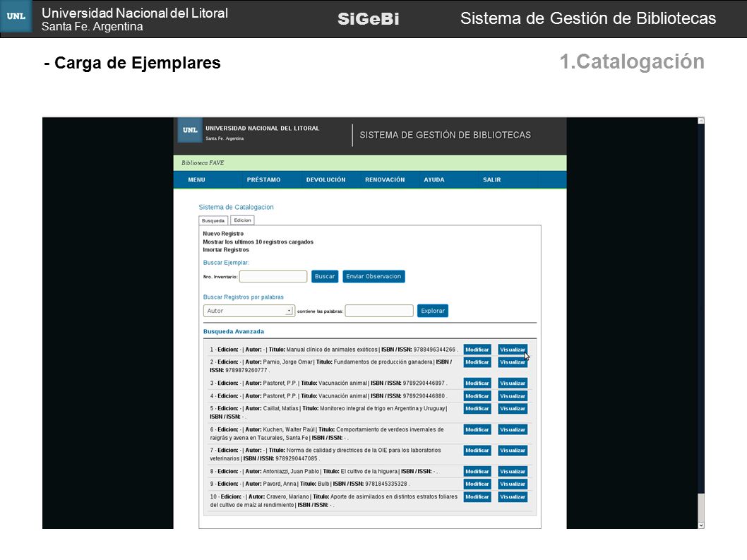Switch to the Edicion tab
Image resolution: width=747 pixels, height=560 pixels.
pyautogui.click(x=242, y=220)
